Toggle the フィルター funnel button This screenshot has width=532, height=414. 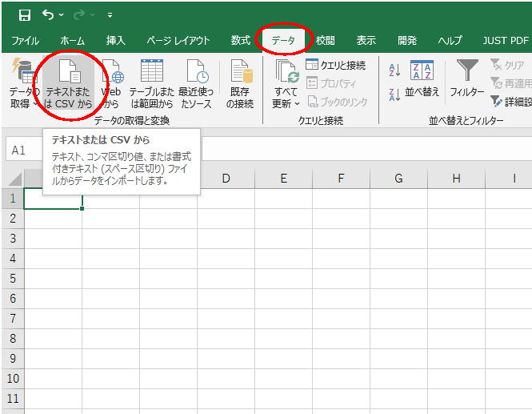[x=467, y=78]
